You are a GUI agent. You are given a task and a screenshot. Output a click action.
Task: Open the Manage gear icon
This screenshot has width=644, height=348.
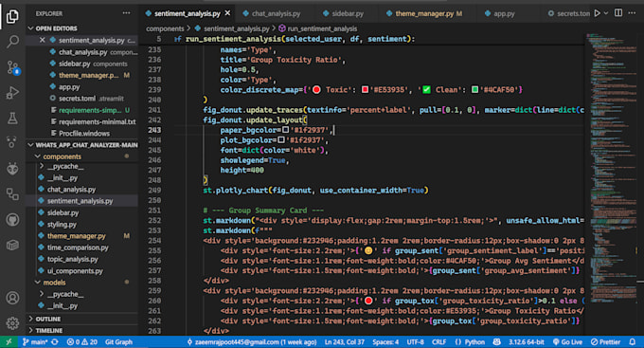(12, 323)
